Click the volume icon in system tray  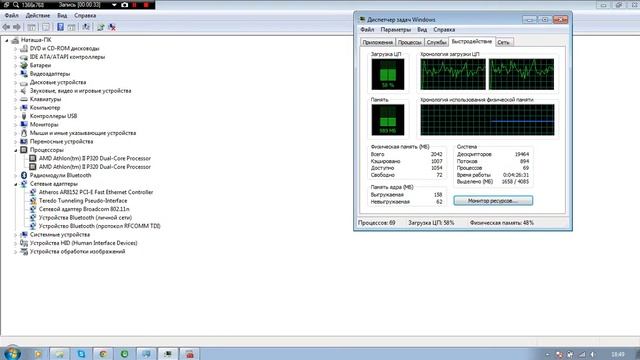[593, 354]
